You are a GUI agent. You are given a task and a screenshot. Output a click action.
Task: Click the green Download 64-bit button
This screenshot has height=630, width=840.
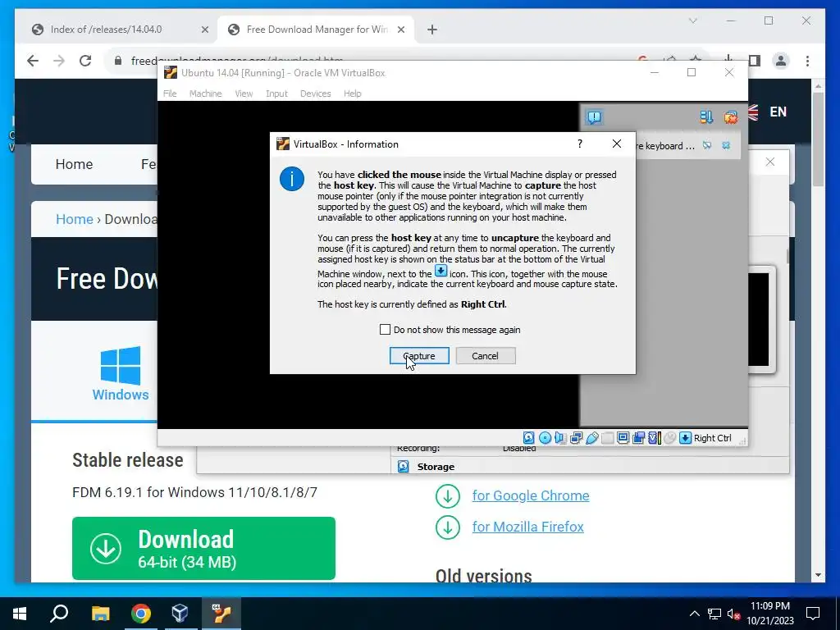click(203, 548)
